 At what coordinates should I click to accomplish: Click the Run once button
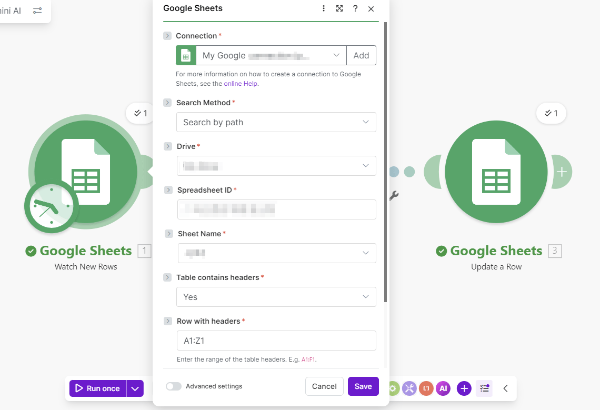(98, 389)
